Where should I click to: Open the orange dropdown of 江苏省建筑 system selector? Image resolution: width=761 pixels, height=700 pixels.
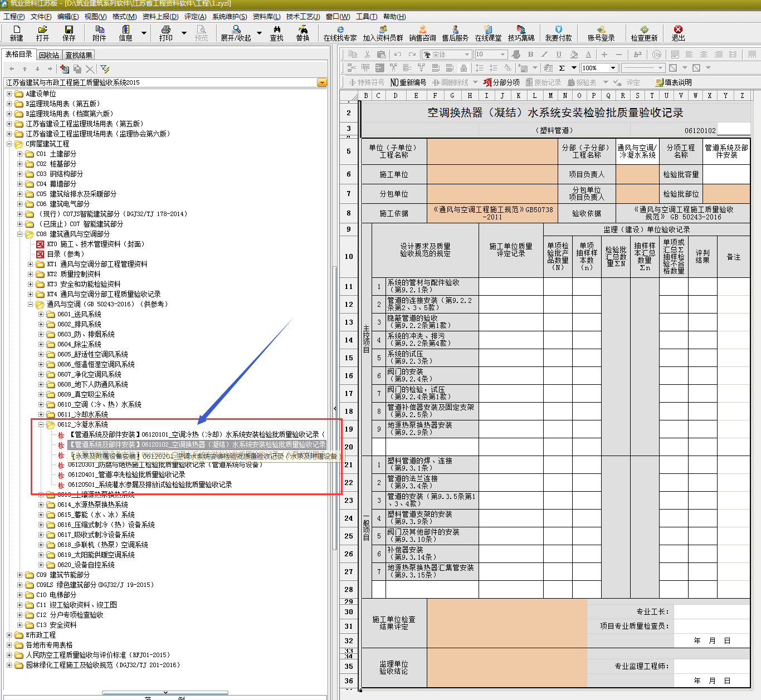tap(322, 82)
